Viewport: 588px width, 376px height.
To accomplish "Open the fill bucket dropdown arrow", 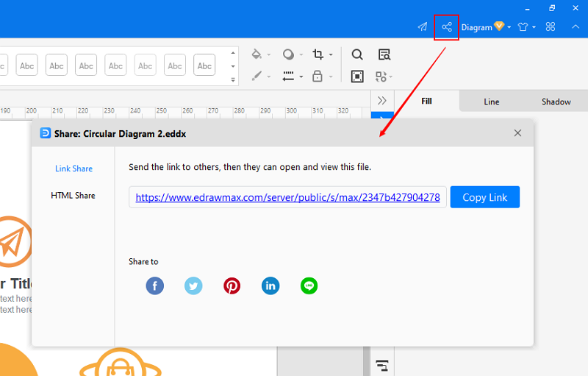I will pos(268,55).
